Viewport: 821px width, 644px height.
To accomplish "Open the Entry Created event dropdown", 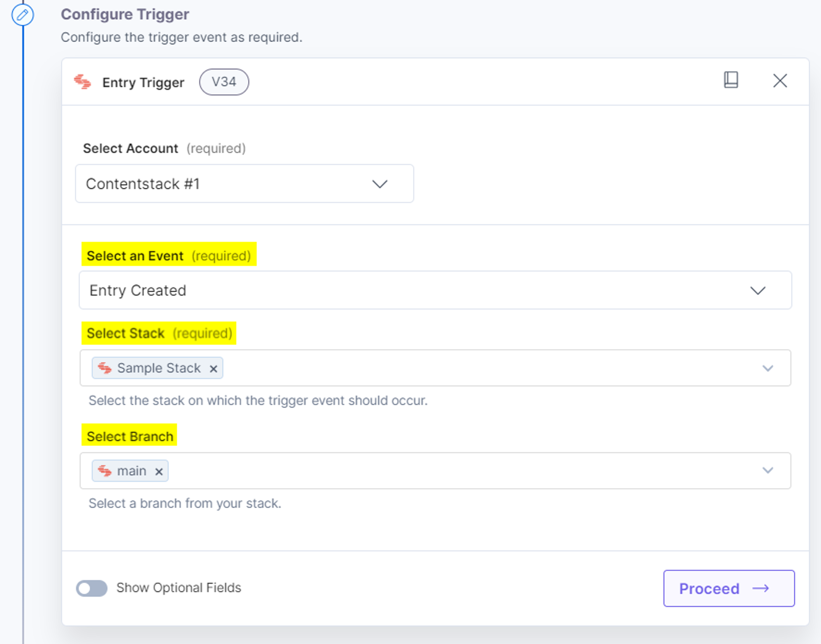I will pyautogui.click(x=435, y=290).
